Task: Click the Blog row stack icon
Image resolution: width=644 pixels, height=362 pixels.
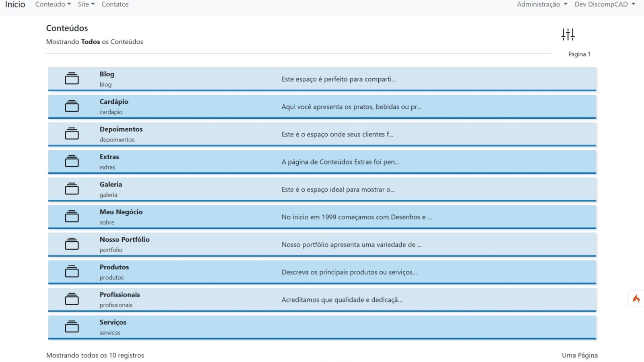Action: click(72, 78)
